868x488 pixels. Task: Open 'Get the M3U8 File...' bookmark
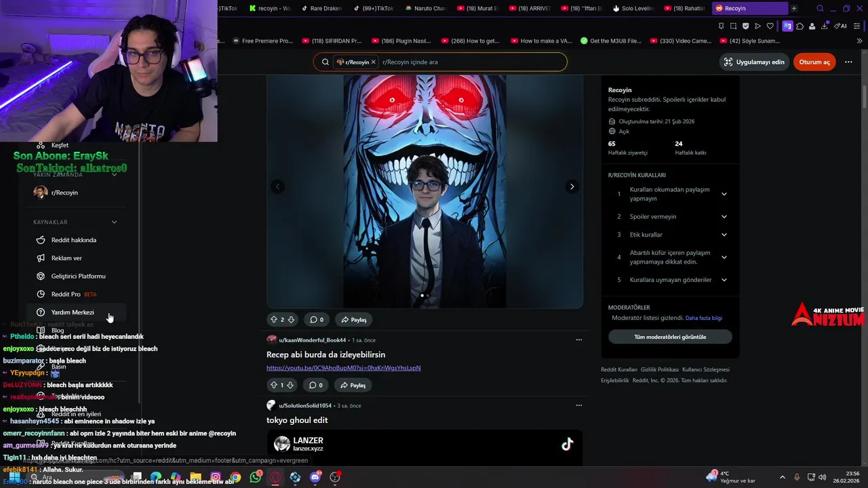[611, 41]
